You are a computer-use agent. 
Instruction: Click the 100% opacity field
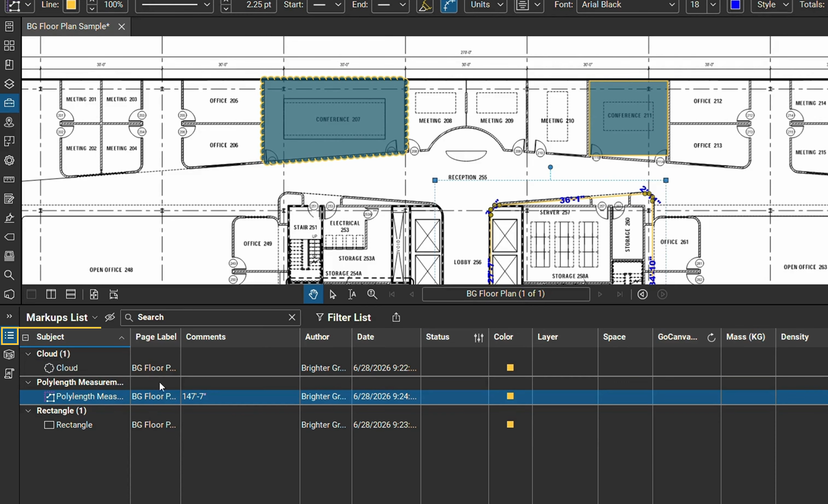pyautogui.click(x=114, y=5)
